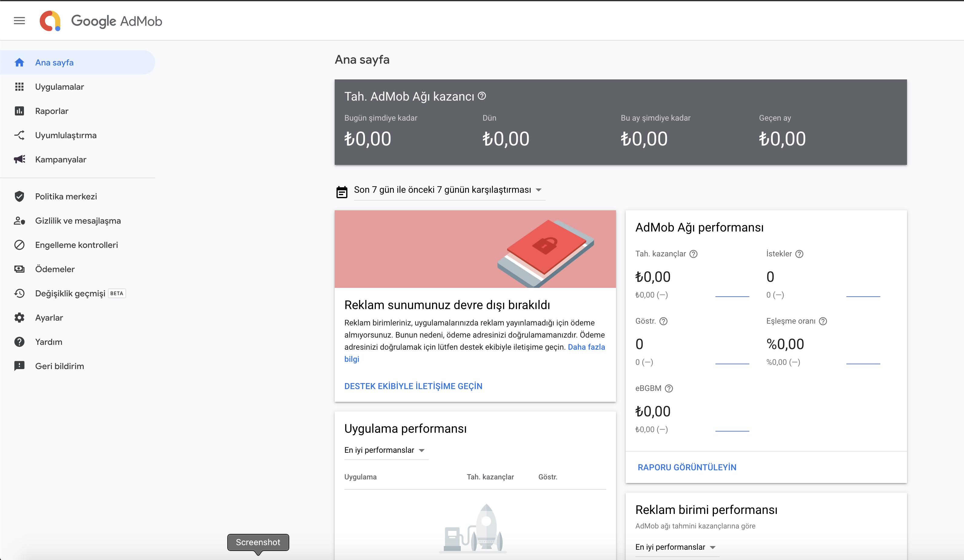The height and width of the screenshot is (560, 964).
Task: Click the Screenshot tooltip label
Action: [x=258, y=542]
